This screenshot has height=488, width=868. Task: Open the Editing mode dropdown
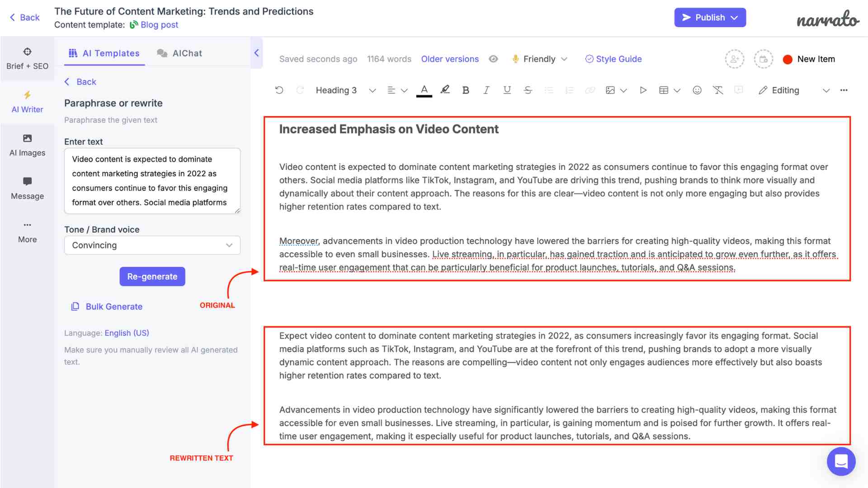coord(794,90)
